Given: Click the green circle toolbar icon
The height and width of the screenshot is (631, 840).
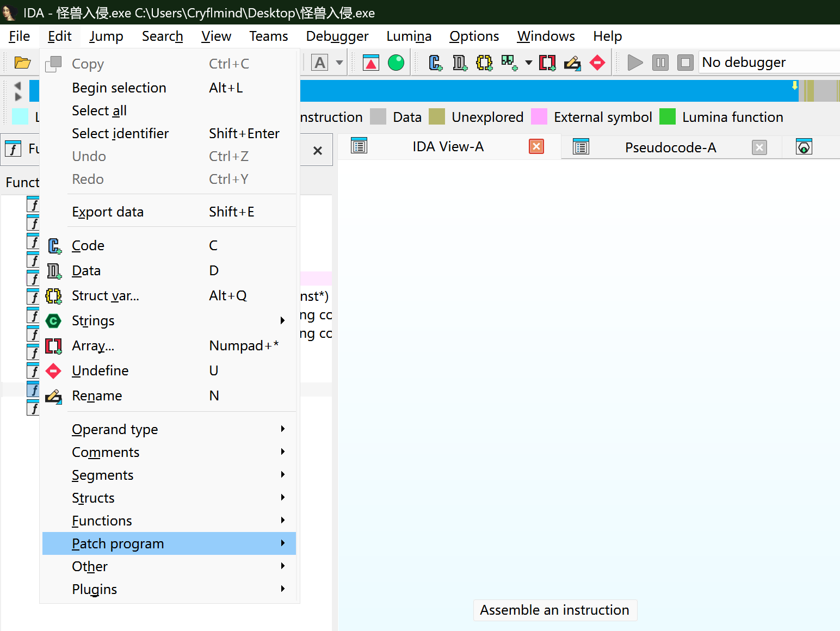Looking at the screenshot, I should 396,63.
